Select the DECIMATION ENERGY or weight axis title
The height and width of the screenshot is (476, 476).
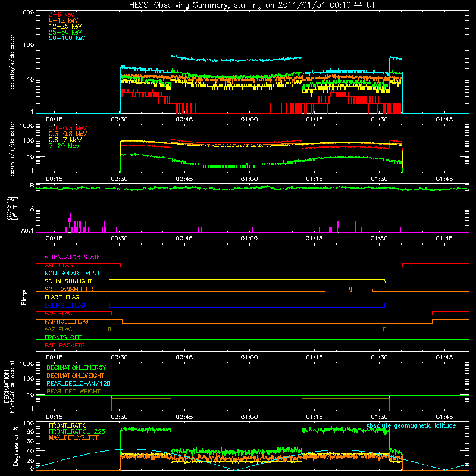click(9, 386)
